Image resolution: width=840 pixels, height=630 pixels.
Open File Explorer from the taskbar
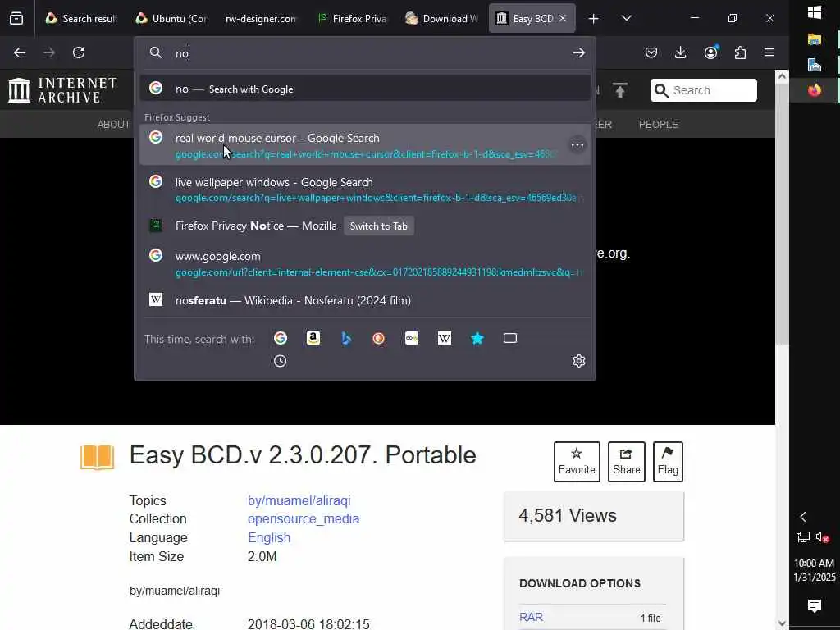[x=815, y=39]
